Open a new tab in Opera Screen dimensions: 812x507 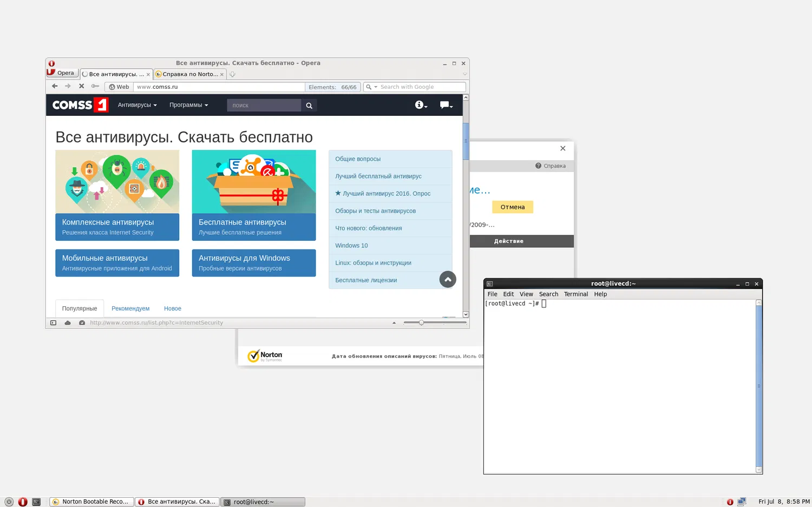tap(232, 74)
